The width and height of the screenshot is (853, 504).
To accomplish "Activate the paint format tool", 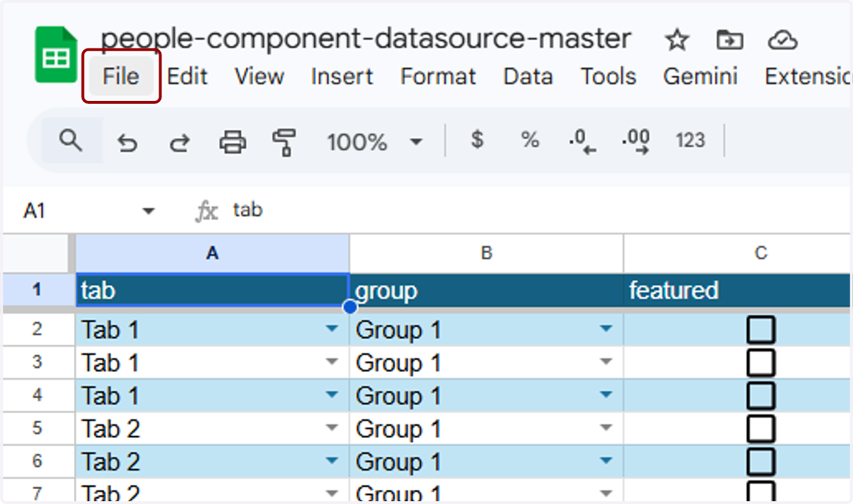I will coord(284,142).
